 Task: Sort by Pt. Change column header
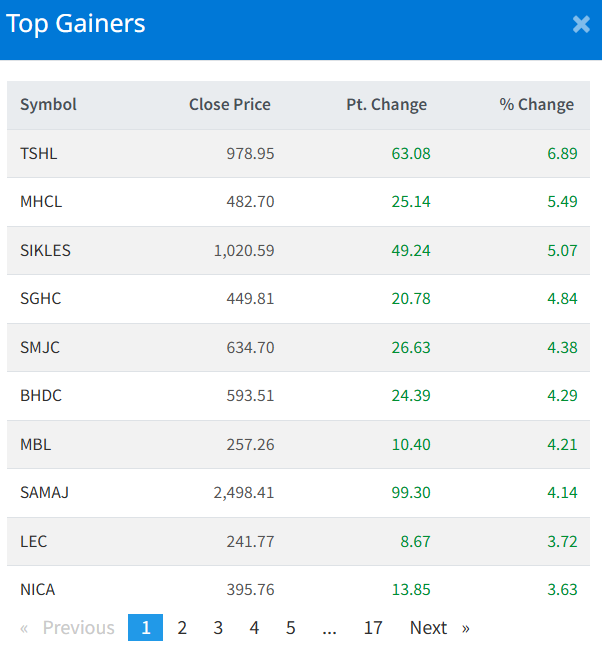coord(386,105)
